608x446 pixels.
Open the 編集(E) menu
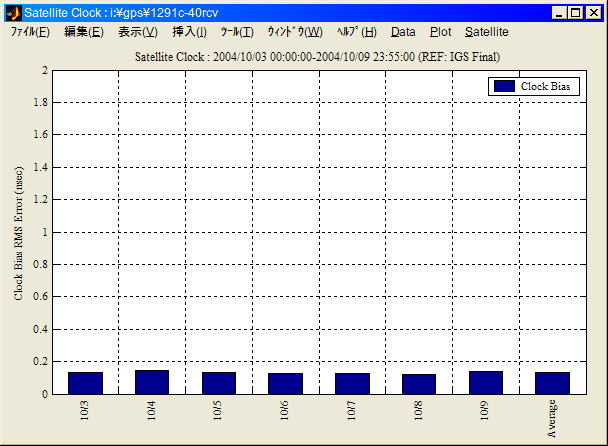click(83, 32)
